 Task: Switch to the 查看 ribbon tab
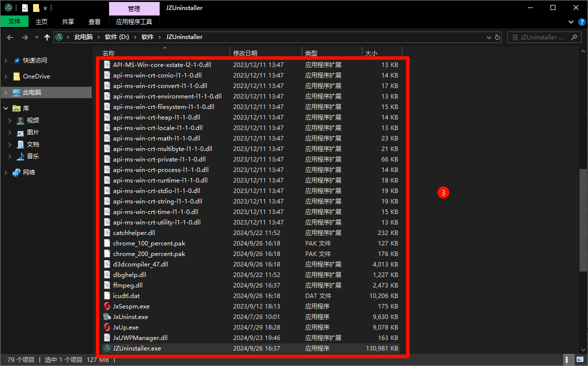click(x=95, y=21)
